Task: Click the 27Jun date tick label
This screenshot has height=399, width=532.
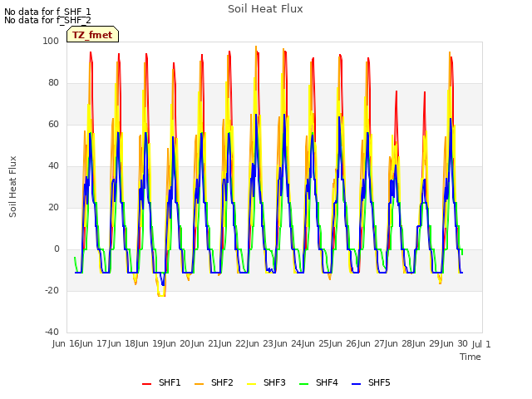Action: [386, 343]
